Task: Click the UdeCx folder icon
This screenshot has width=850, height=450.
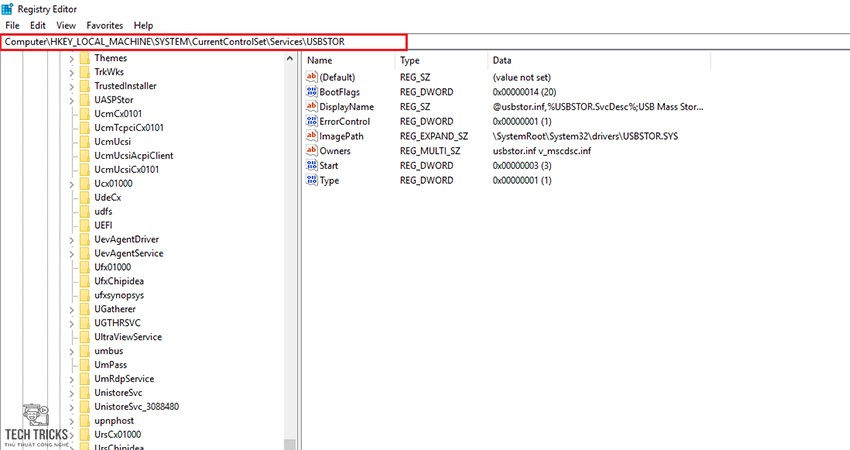Action: click(85, 197)
